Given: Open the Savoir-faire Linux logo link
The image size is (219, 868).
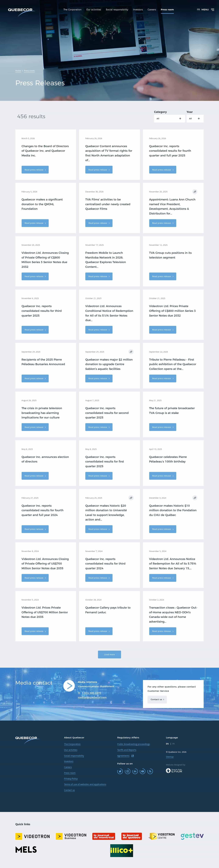Looking at the screenshot, I should tap(174, 771).
